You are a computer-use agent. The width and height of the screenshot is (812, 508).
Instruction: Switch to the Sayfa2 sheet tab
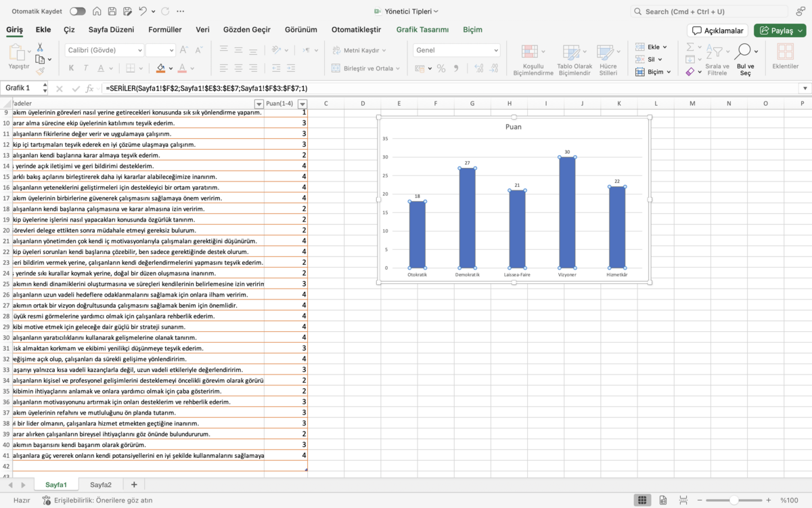[101, 485]
